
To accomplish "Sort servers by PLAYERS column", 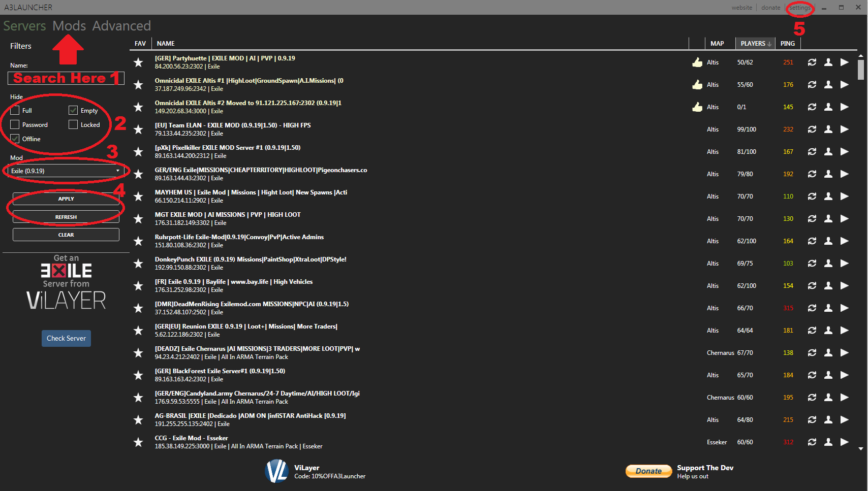I will click(x=756, y=44).
